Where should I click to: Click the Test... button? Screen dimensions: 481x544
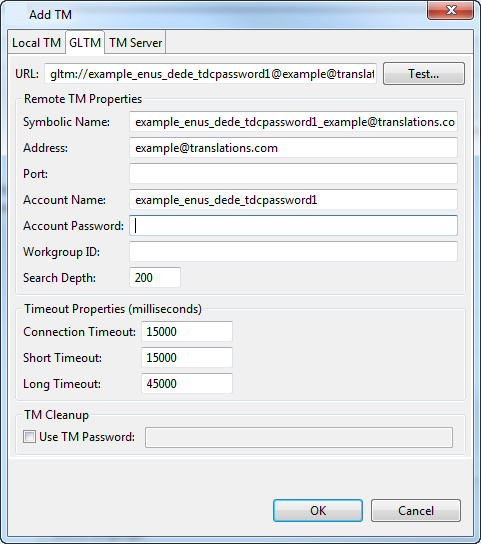pyautogui.click(x=424, y=74)
